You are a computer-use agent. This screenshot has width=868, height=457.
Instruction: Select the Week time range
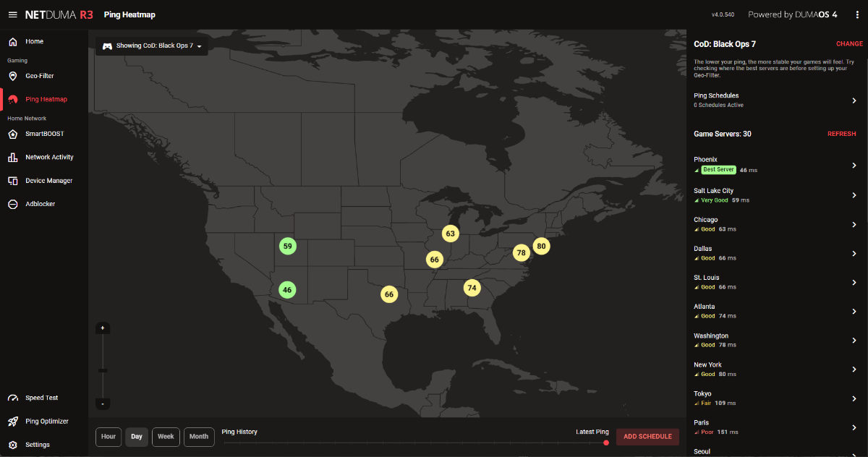tap(166, 437)
